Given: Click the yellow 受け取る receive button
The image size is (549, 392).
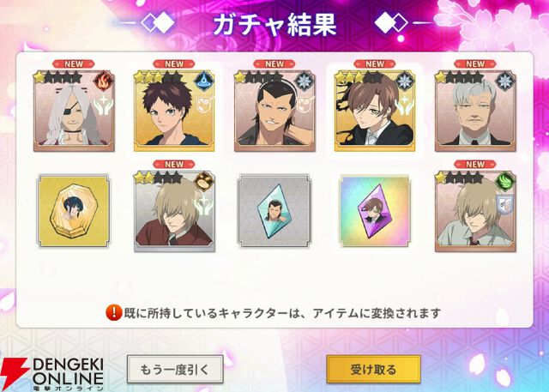Looking at the screenshot, I should coord(374,369).
